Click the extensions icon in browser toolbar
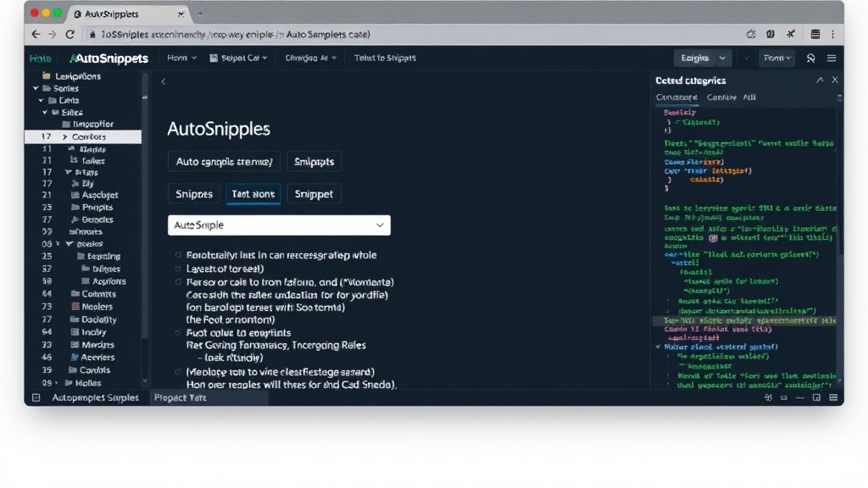This screenshot has height=488, width=868. click(770, 34)
